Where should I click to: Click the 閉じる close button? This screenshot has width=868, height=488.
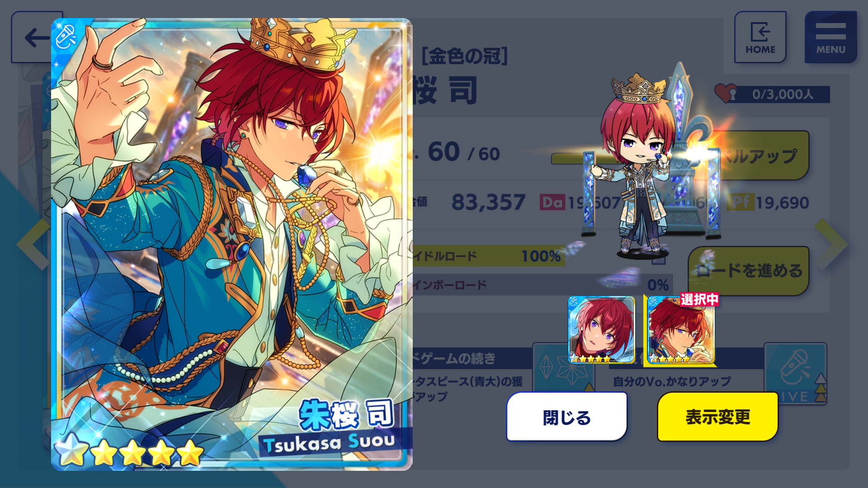click(567, 417)
